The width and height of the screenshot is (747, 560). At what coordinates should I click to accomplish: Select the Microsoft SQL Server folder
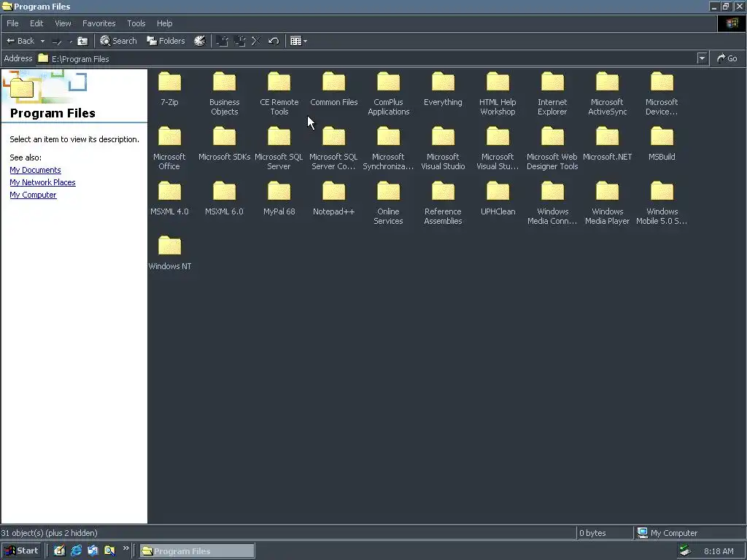[279, 149]
